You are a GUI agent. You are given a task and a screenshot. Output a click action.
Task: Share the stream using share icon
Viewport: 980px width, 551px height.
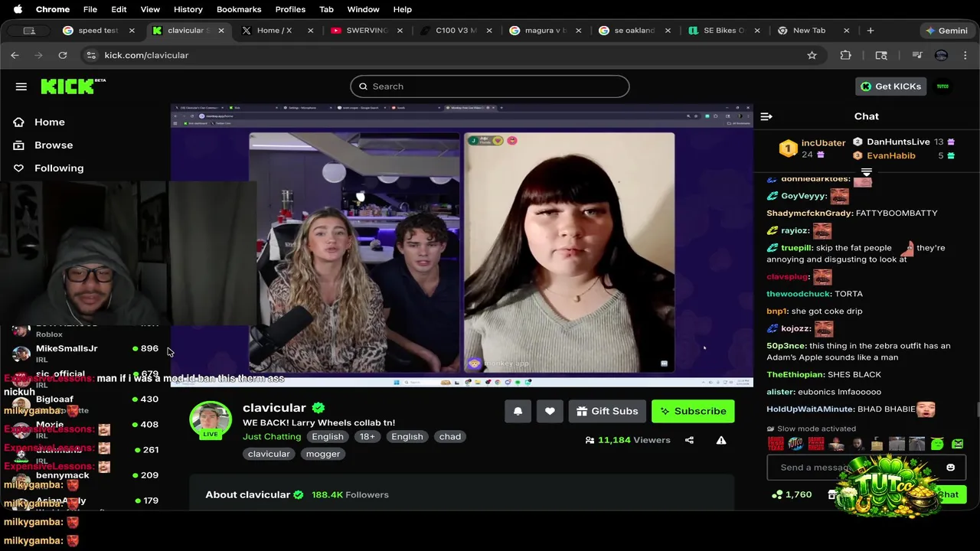point(689,440)
